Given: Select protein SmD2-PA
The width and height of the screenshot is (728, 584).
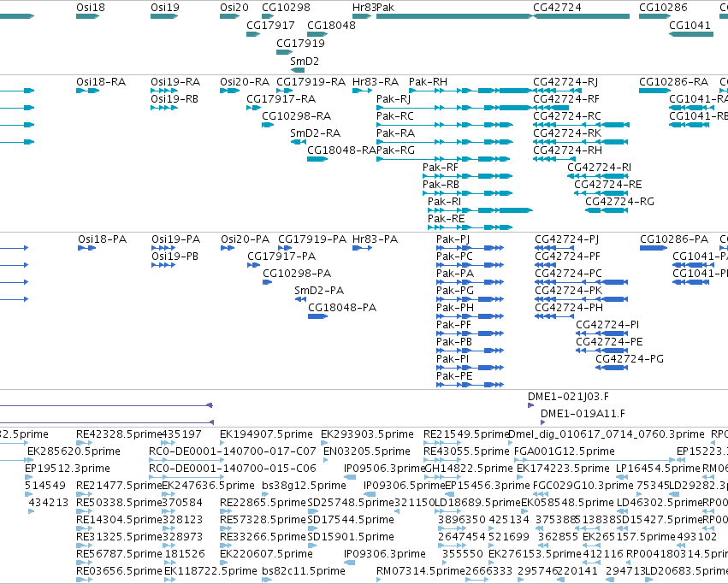Looking at the screenshot, I should (x=319, y=291).
